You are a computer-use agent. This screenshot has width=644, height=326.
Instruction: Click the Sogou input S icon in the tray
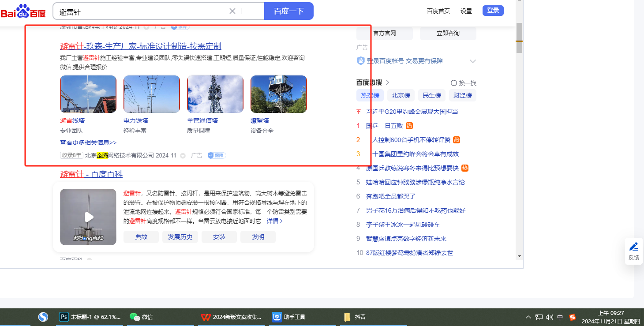point(573,317)
